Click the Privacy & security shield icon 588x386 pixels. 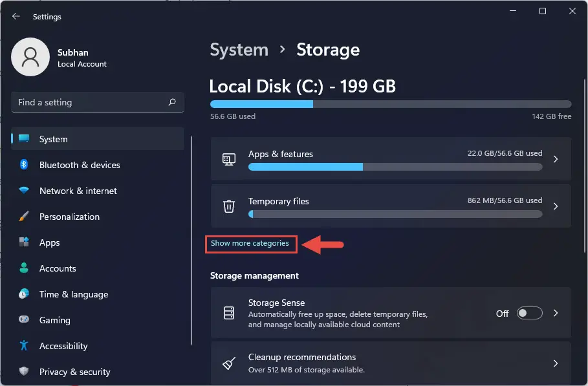pyautogui.click(x=24, y=371)
